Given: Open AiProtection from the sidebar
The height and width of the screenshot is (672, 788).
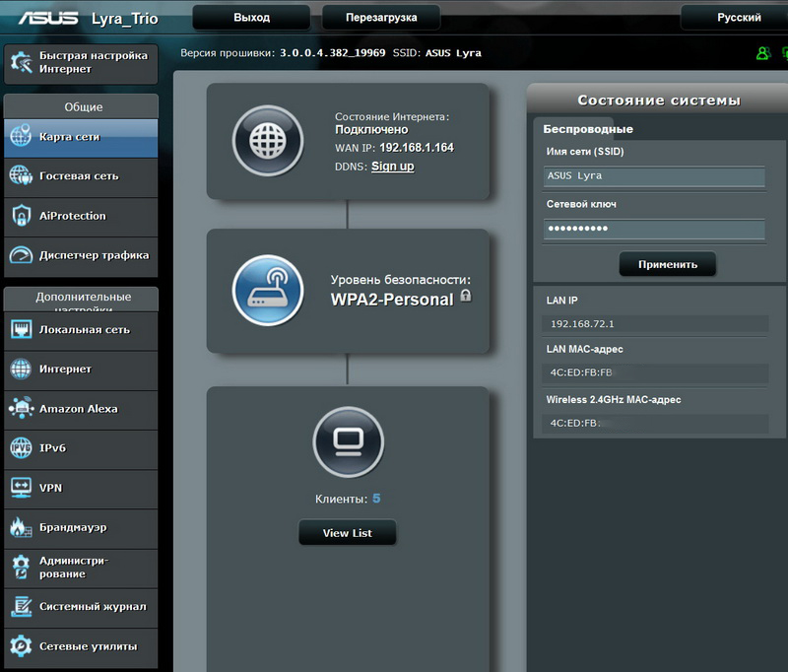Looking at the screenshot, I should tap(80, 216).
